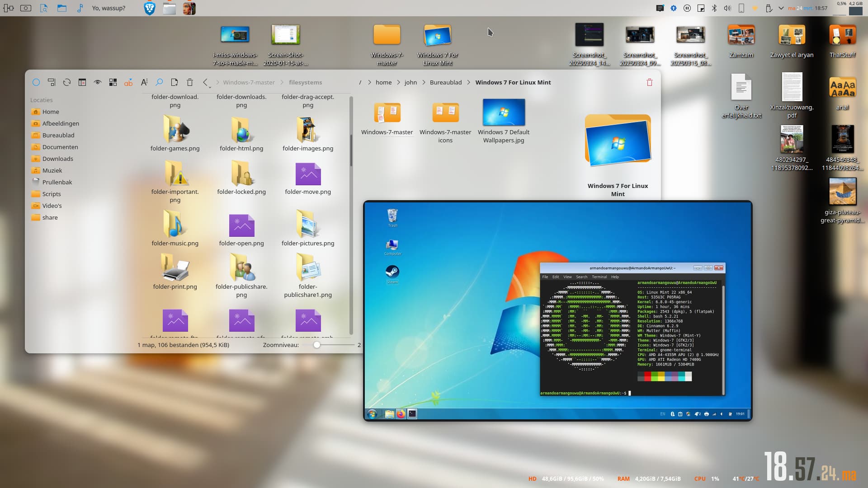Image resolution: width=868 pixels, height=488 pixels.
Task: Go back with the left arrow button
Action: 205,82
